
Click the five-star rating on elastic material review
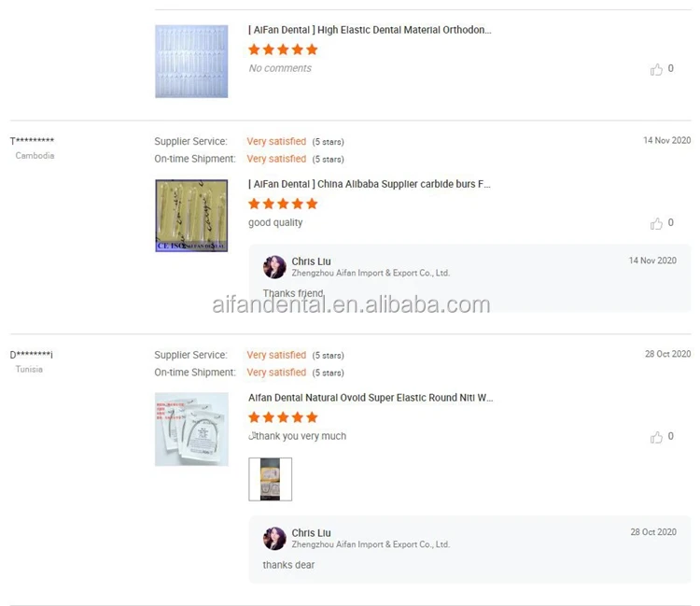click(283, 49)
